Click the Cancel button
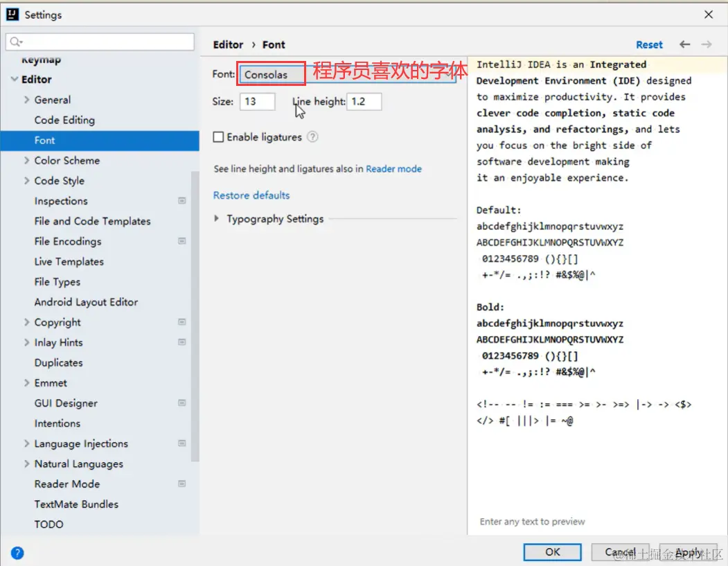The image size is (728, 566). click(620, 551)
